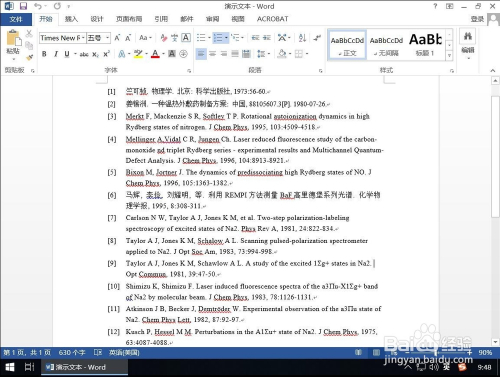Increase font size with Grow Font
The image size is (500, 377).
(x=117, y=38)
